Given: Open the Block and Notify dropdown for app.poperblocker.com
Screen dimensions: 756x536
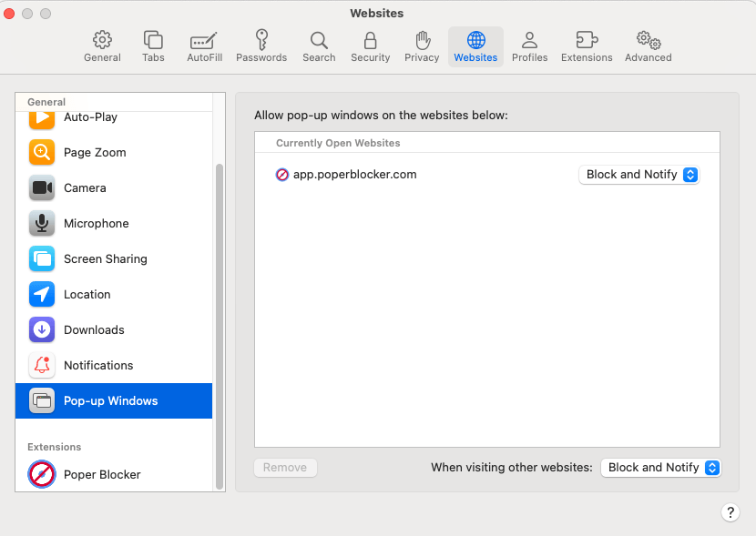Looking at the screenshot, I should [x=639, y=175].
